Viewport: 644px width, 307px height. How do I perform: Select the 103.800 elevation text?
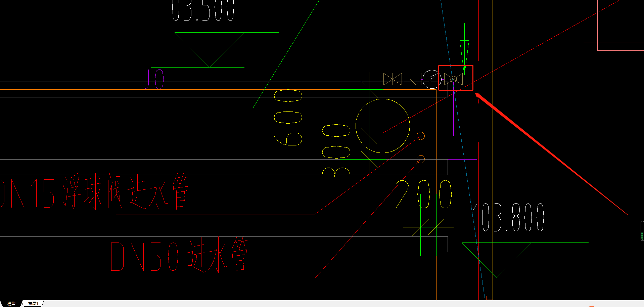coord(509,217)
